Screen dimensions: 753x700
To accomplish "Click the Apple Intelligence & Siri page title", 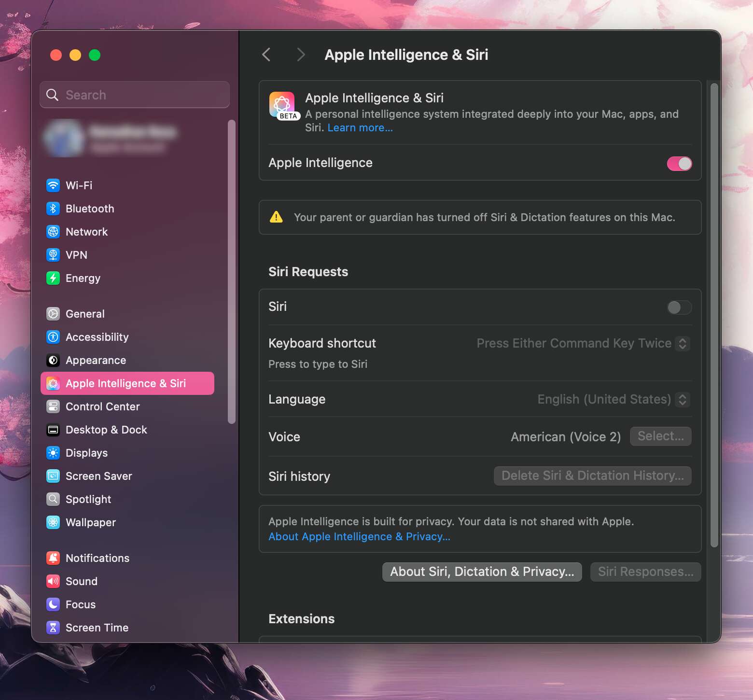I will (x=406, y=55).
